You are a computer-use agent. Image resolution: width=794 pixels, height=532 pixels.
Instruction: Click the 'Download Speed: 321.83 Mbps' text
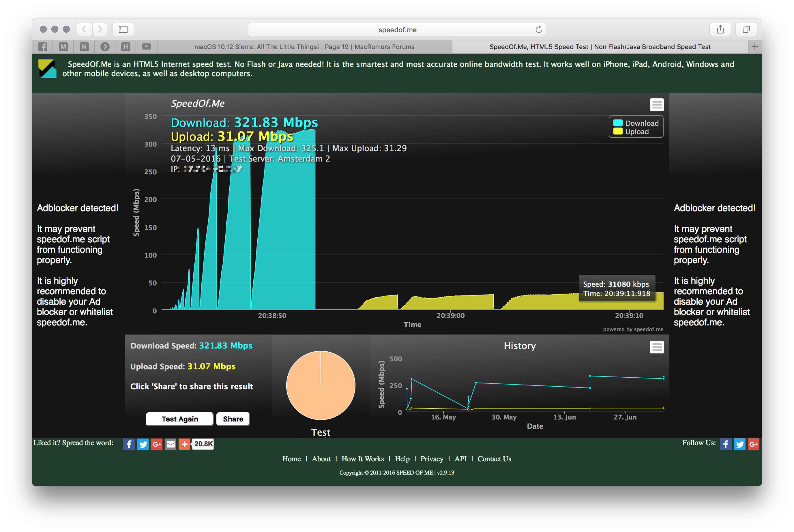click(x=191, y=345)
